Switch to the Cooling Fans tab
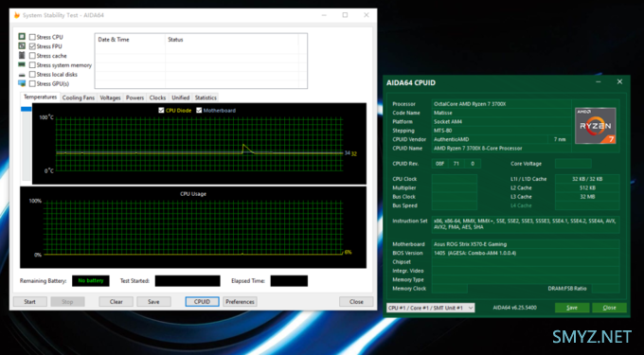Screen dimensions: 644x355 click(79, 98)
